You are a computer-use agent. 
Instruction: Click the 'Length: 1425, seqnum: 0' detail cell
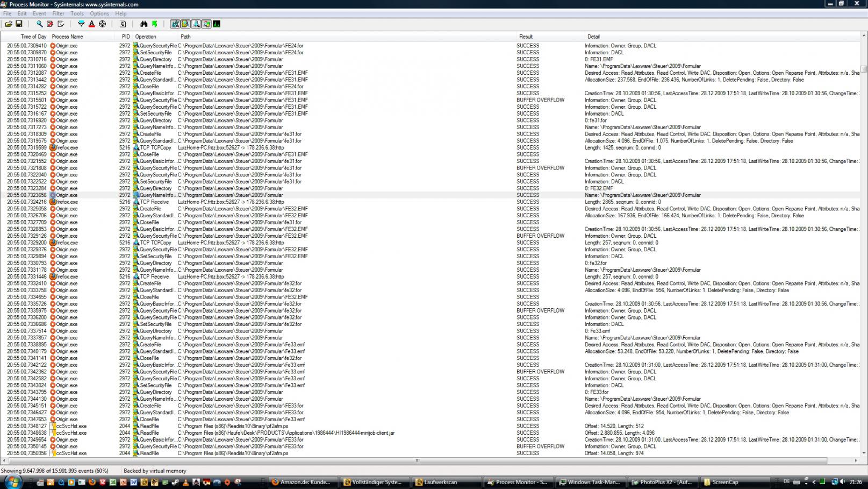pos(623,147)
